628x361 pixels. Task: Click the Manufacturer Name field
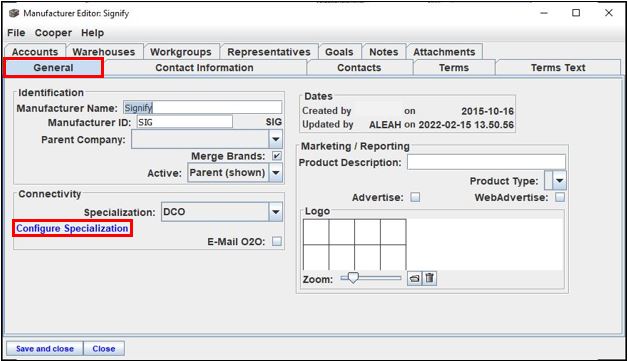(202, 107)
